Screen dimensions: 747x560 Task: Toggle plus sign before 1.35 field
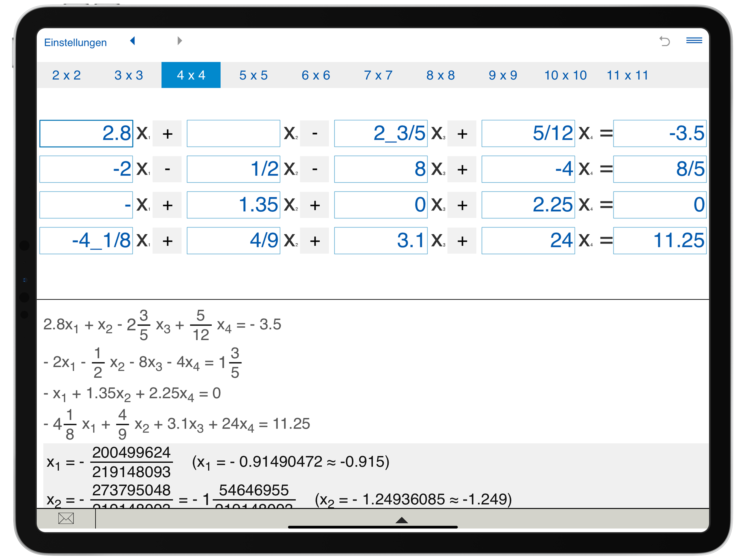(x=167, y=205)
